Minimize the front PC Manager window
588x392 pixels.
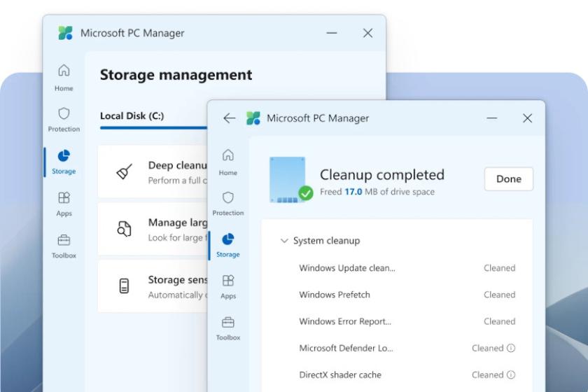(491, 118)
